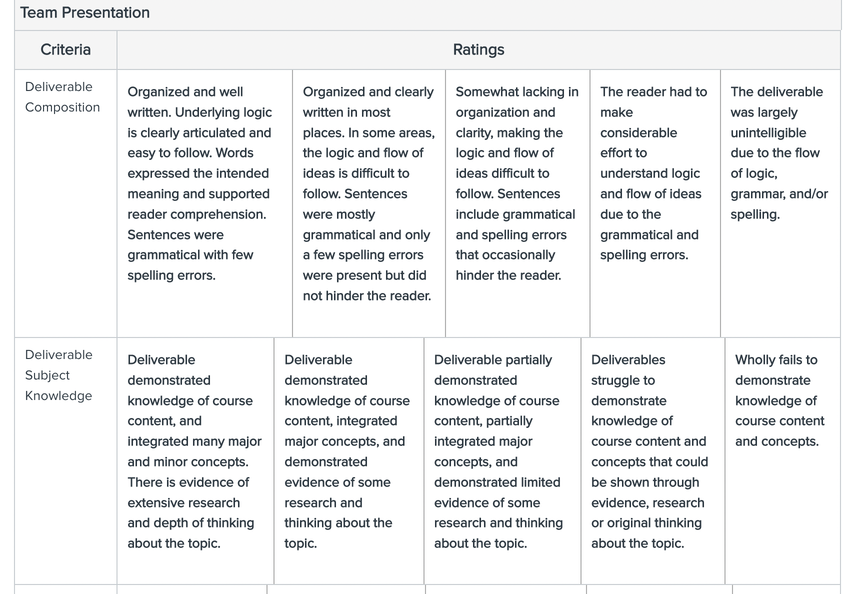Screen dimensions: 868x594
Task: Select the 'Organized and well written' rating
Action: 204,203
